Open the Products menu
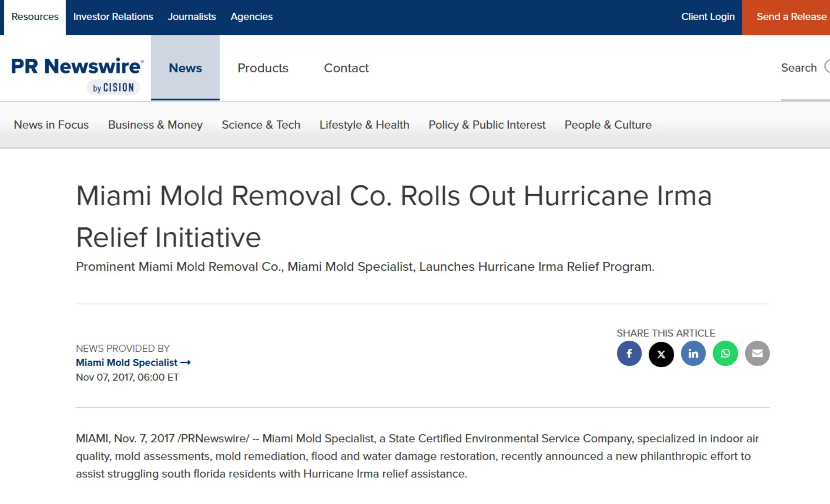 click(x=263, y=68)
